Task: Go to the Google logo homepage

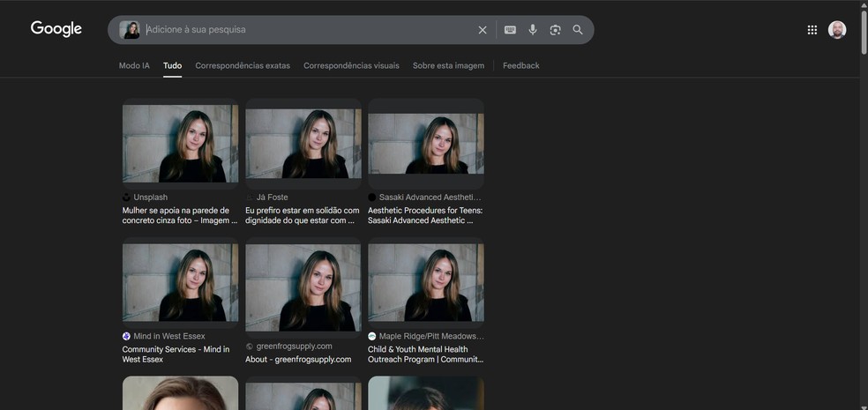Action: coord(56,29)
